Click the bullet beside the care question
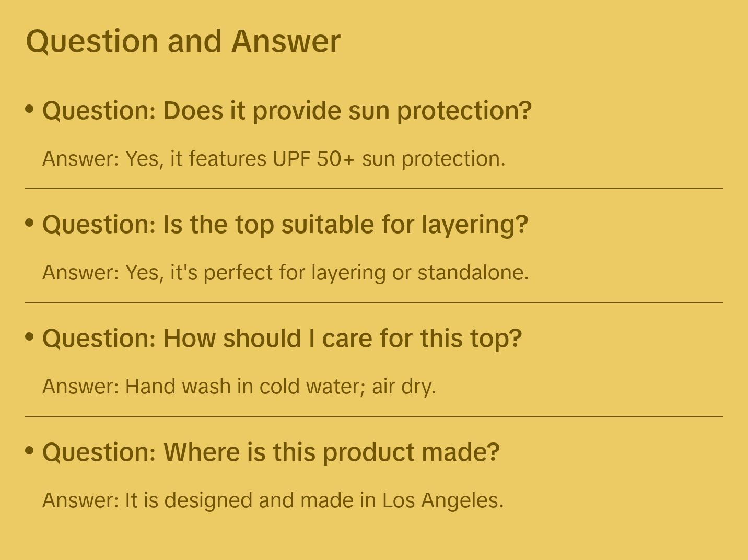Viewport: 748px width, 560px height. 30,336
